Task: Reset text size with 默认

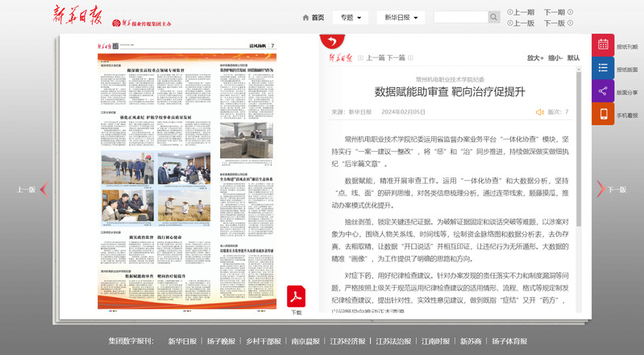Action: (x=573, y=58)
